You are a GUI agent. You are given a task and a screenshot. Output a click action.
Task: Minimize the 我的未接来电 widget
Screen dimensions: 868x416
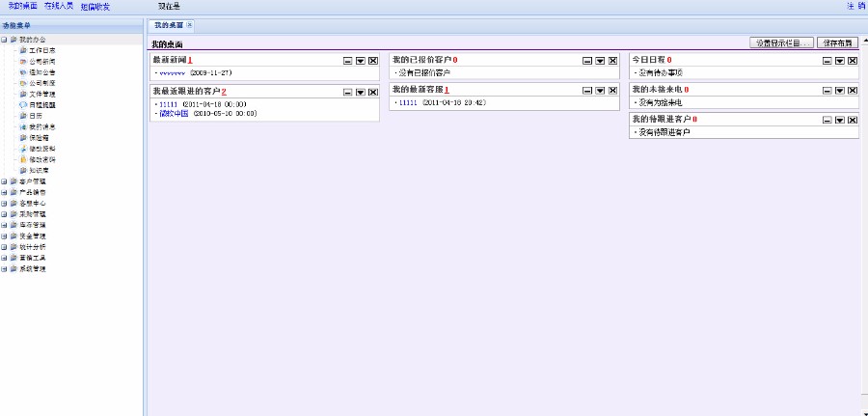click(827, 91)
